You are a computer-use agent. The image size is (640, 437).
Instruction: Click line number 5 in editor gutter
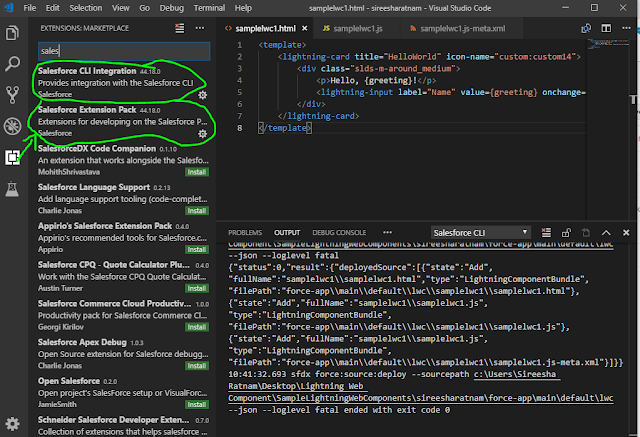(240, 92)
